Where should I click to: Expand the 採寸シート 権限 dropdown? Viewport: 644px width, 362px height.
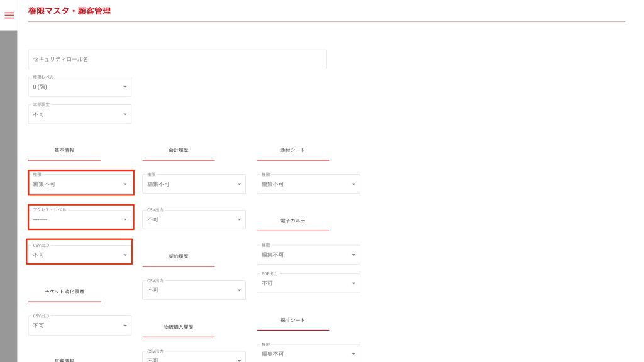tap(308, 354)
